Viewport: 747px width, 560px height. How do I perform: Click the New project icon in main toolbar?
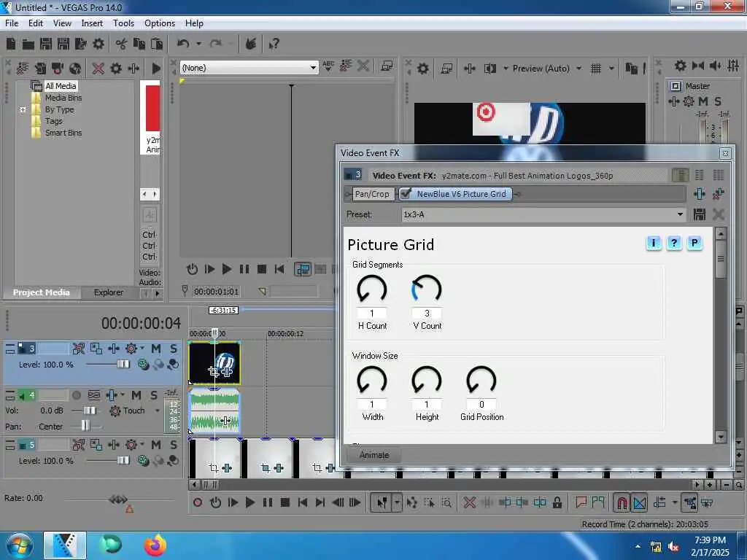point(10,44)
